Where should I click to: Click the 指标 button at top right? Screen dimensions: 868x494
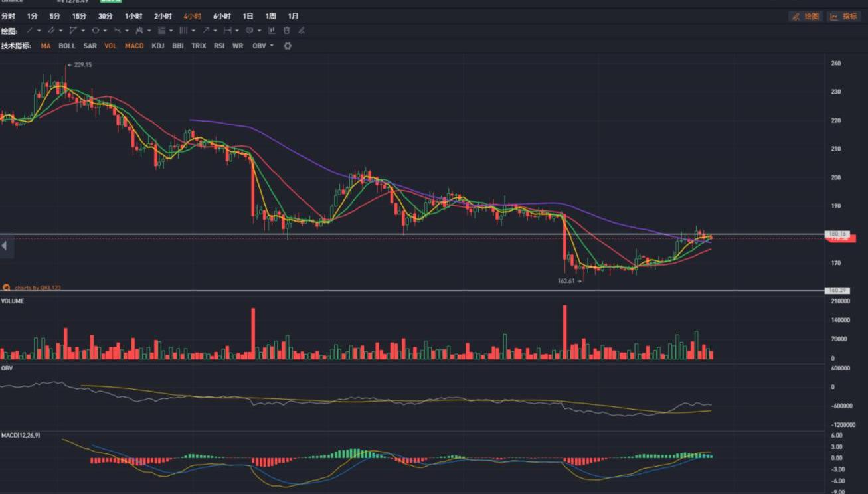[844, 17]
